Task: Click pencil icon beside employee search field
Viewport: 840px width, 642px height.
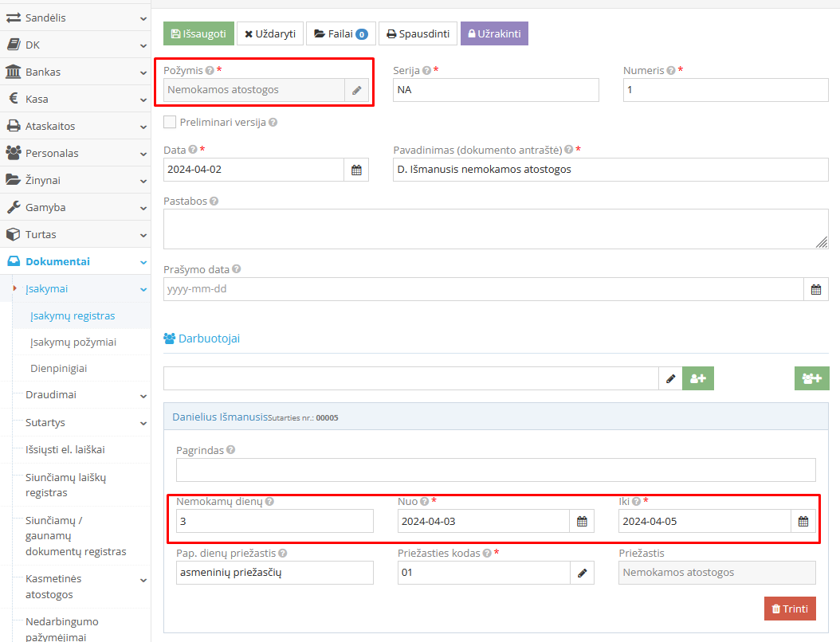Action: pos(670,378)
